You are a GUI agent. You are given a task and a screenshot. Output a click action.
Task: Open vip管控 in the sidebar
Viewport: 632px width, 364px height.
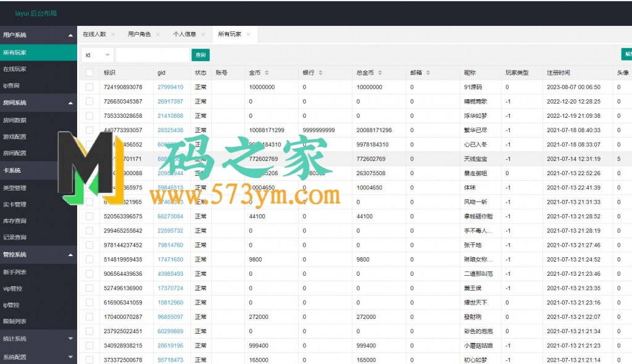pos(38,289)
